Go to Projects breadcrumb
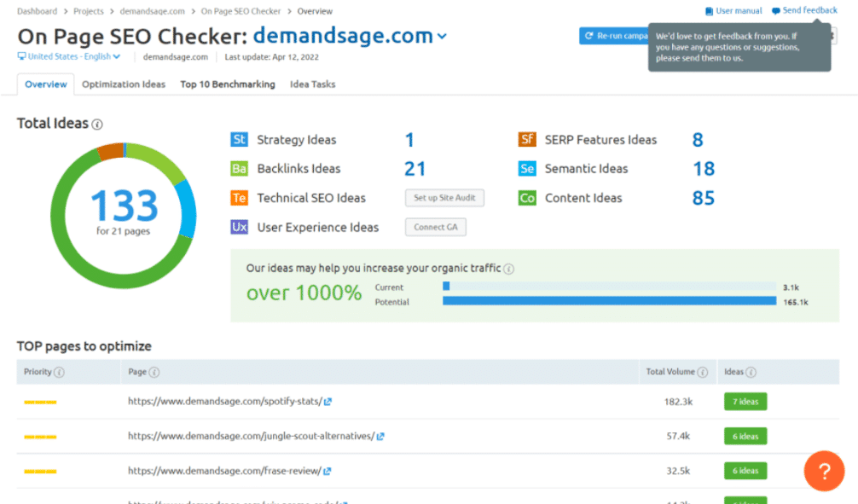Screen dimensions: 858x504 point(88,11)
